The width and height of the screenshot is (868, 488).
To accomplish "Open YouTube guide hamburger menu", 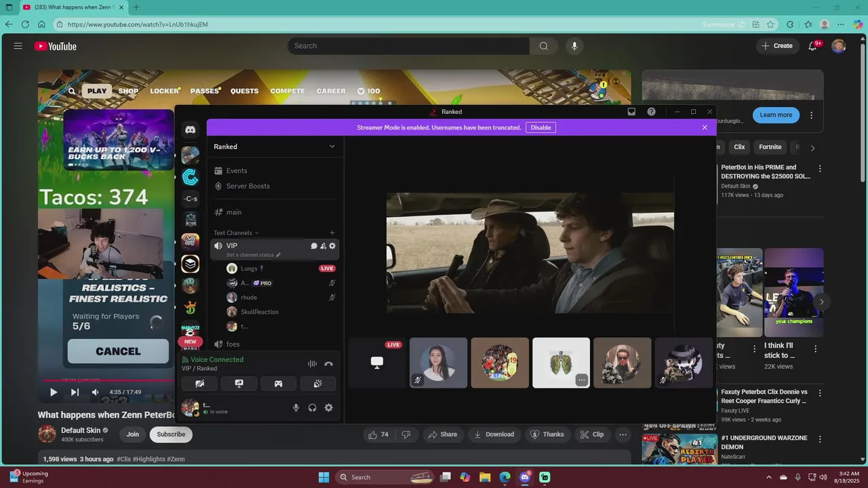I will pyautogui.click(x=18, y=46).
